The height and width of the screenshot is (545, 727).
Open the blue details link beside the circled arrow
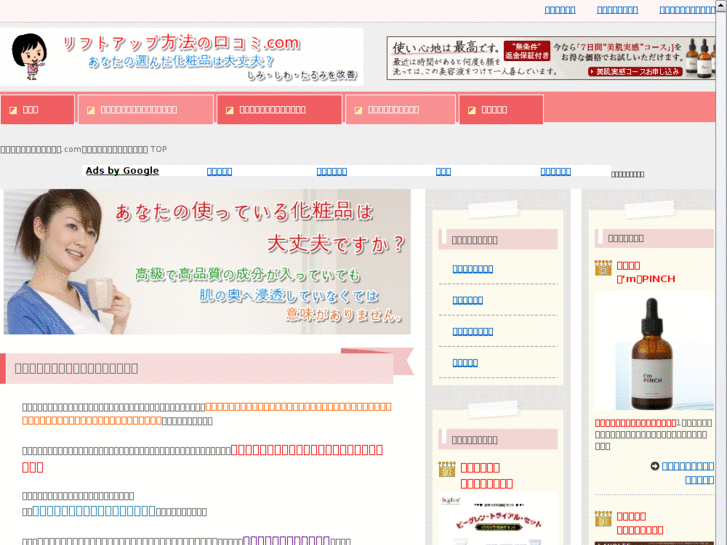688,473
